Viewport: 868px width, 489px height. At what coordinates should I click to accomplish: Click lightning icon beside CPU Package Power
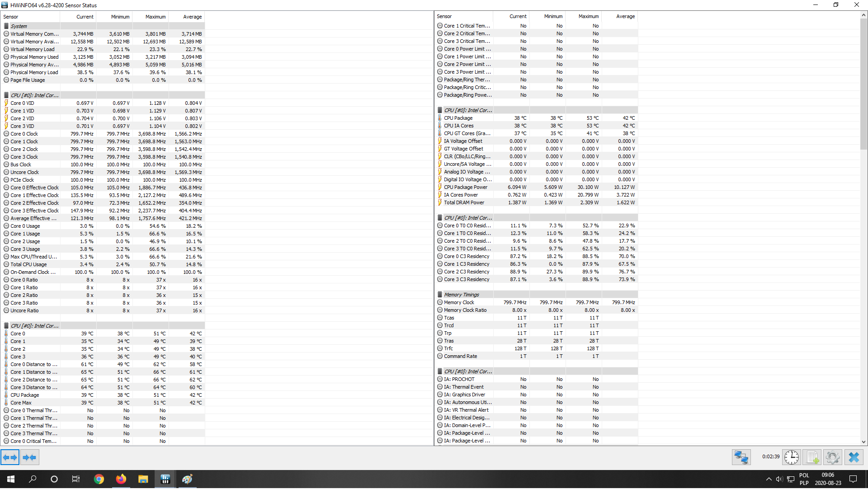(439, 187)
